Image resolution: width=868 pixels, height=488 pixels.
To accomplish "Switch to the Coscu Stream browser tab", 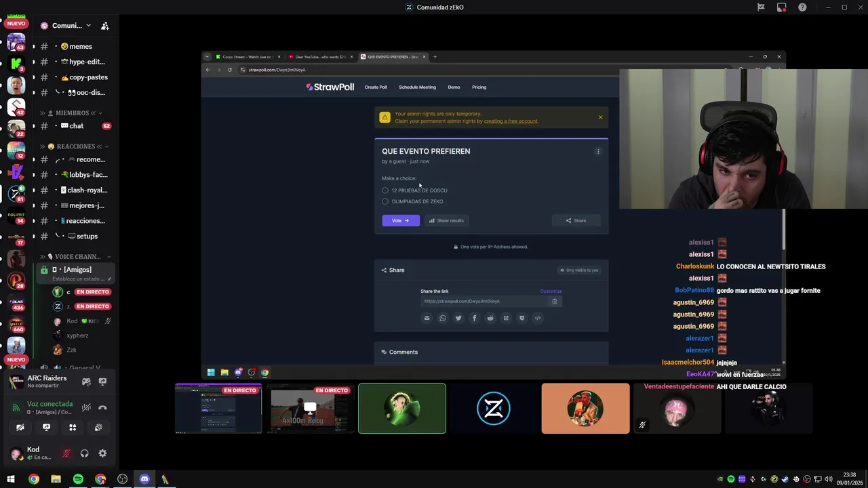I will tap(247, 57).
